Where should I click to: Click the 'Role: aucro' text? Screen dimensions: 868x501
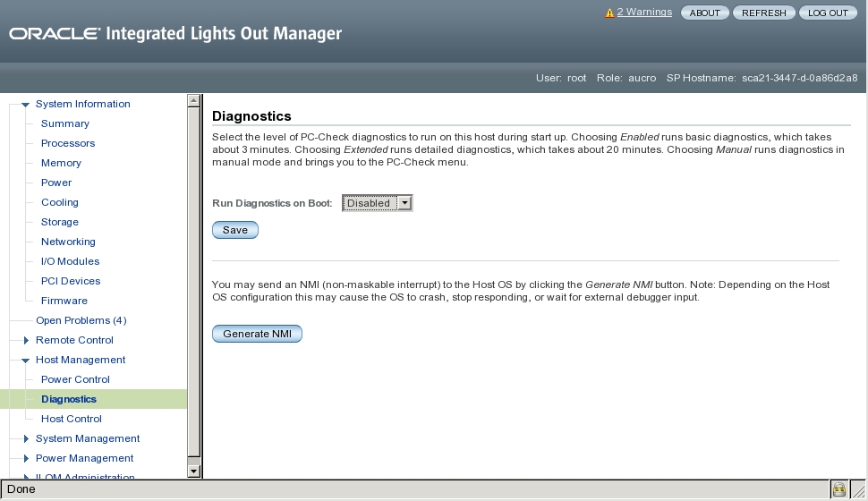pyautogui.click(x=626, y=78)
